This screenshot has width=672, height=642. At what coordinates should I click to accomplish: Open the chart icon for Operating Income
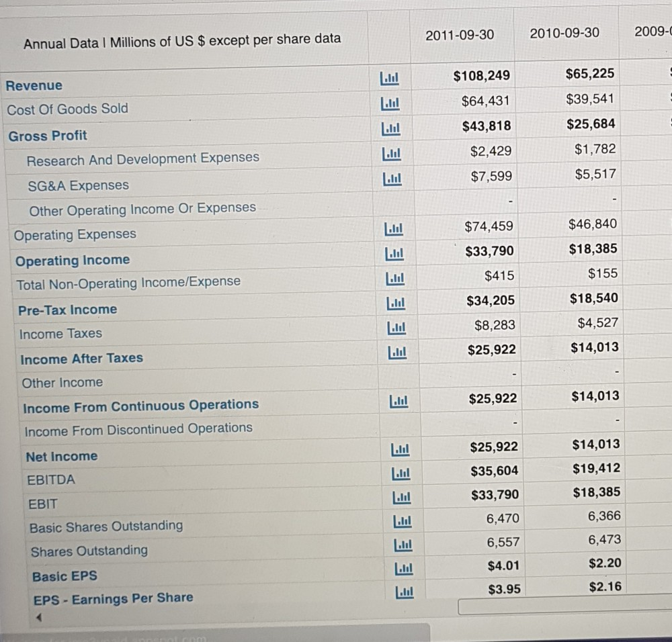click(394, 255)
